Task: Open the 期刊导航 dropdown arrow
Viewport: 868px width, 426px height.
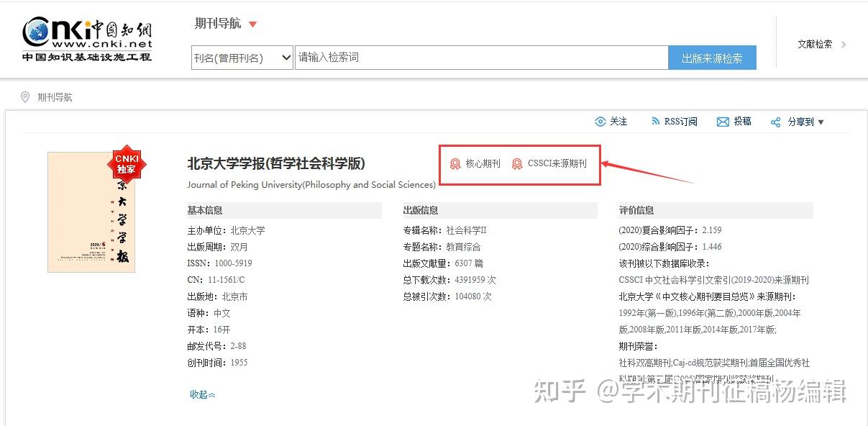Action: [252, 24]
